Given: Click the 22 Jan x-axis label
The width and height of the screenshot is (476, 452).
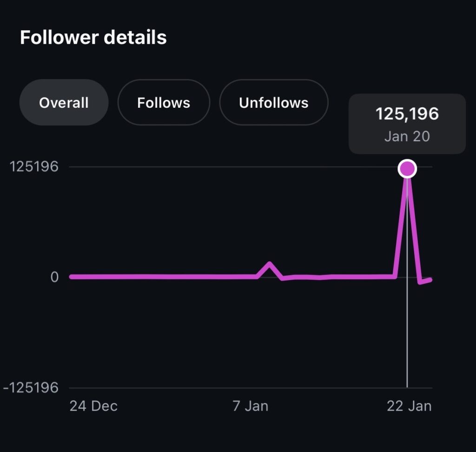Looking at the screenshot, I should 409,406.
